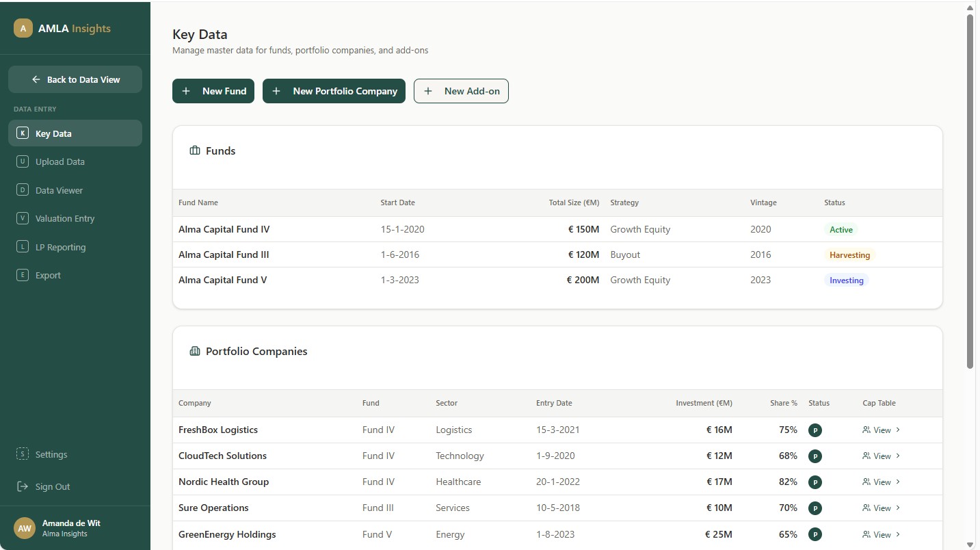Click the Share % column header
980x550 pixels.
click(784, 403)
